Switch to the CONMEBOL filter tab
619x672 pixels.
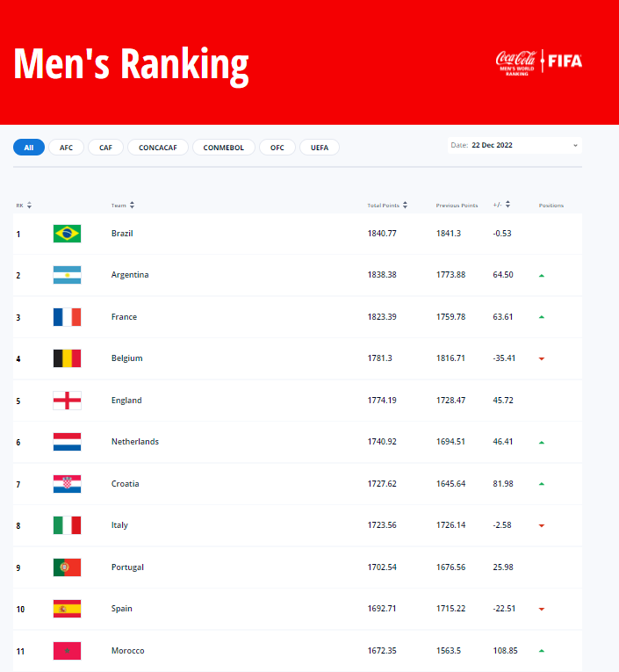(224, 148)
